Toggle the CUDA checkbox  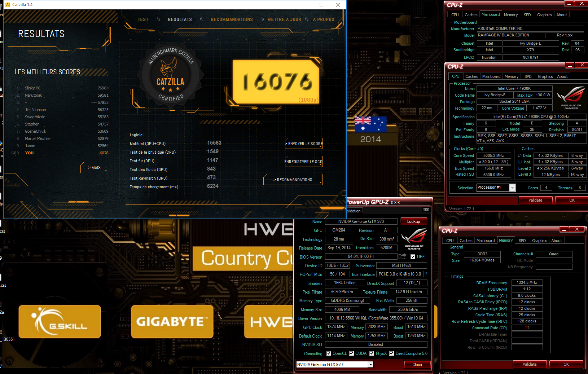(352, 353)
